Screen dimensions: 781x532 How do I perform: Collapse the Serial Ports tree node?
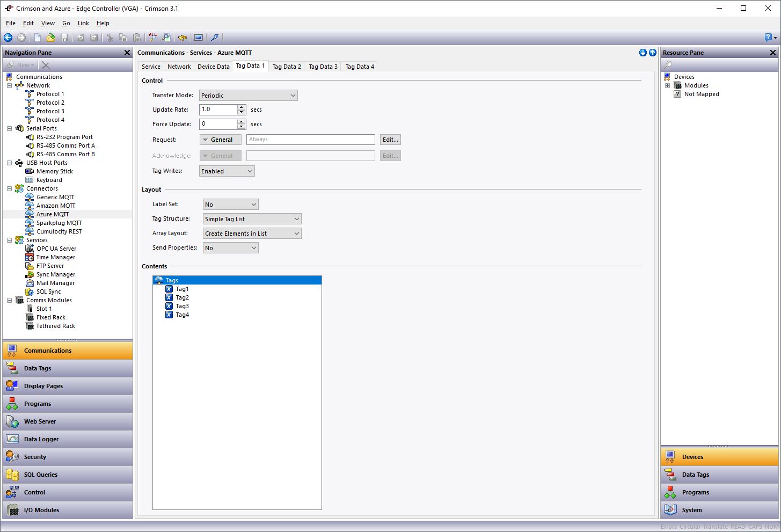click(x=9, y=128)
